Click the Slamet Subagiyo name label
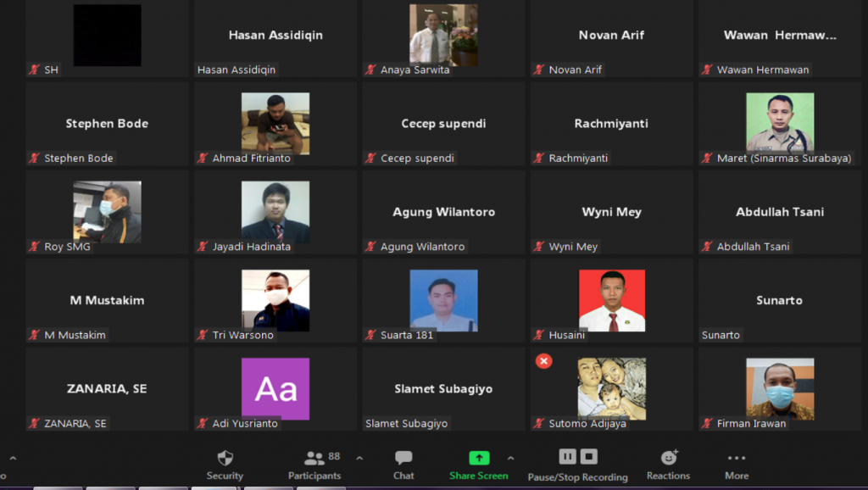This screenshot has width=868, height=490. 406,423
